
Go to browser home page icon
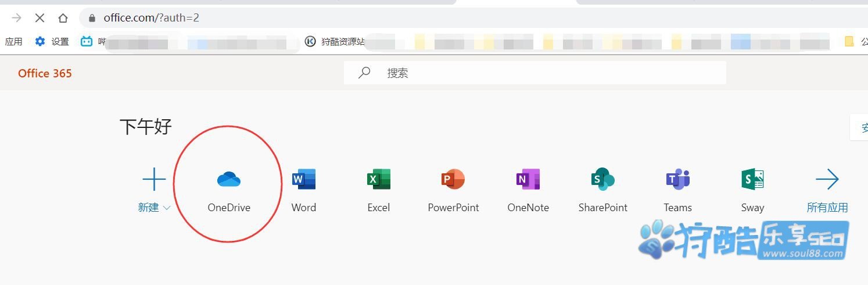63,18
